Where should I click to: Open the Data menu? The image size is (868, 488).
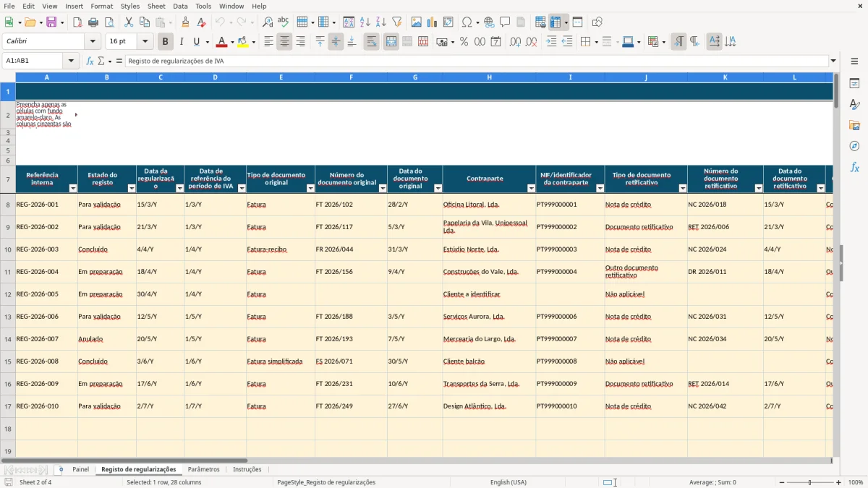click(x=180, y=6)
